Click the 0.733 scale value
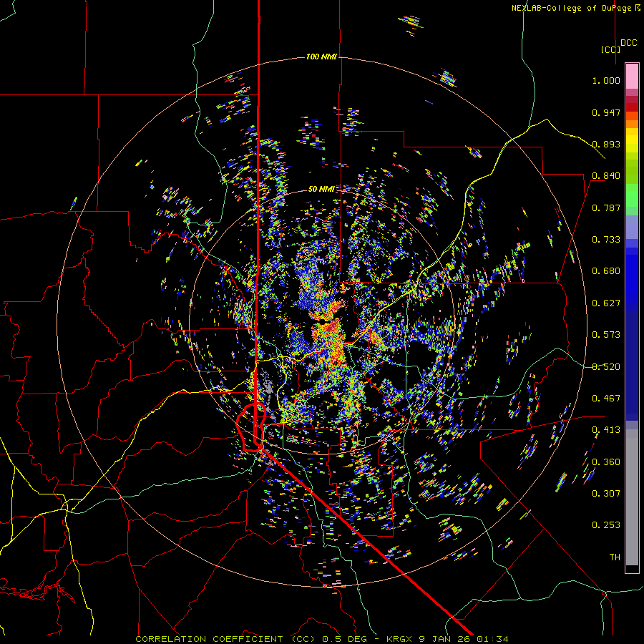Viewport: 644px width, 644px height. click(606, 240)
